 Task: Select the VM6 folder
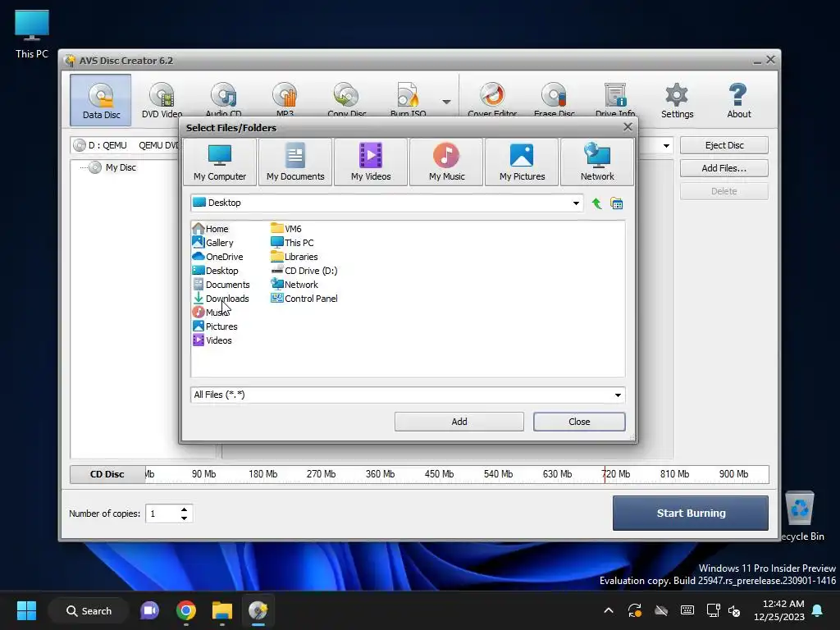coord(286,229)
